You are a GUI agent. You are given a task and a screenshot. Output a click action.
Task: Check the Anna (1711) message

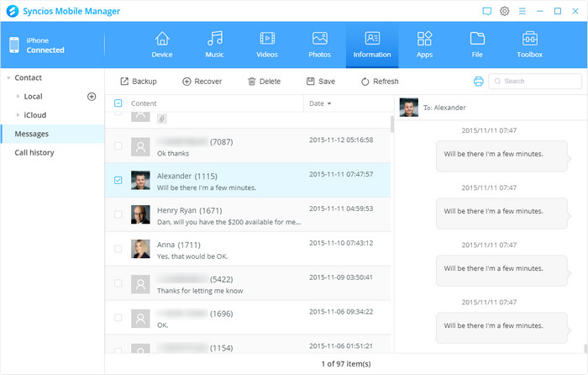(x=118, y=249)
